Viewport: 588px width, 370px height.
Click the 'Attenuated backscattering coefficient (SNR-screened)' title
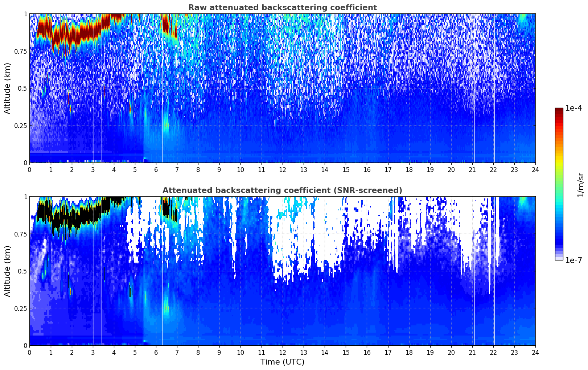282,190
